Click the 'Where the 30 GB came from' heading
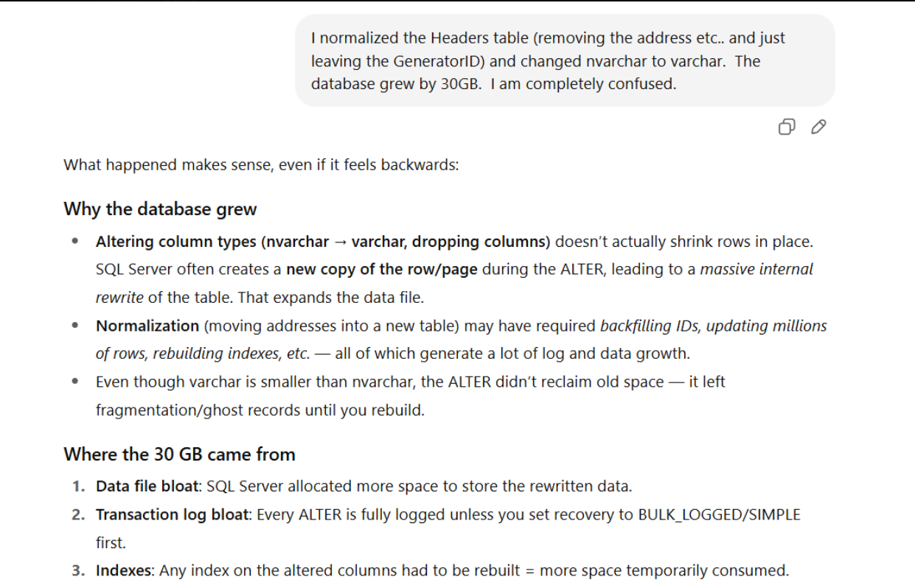This screenshot has height=588, width=915. click(179, 455)
